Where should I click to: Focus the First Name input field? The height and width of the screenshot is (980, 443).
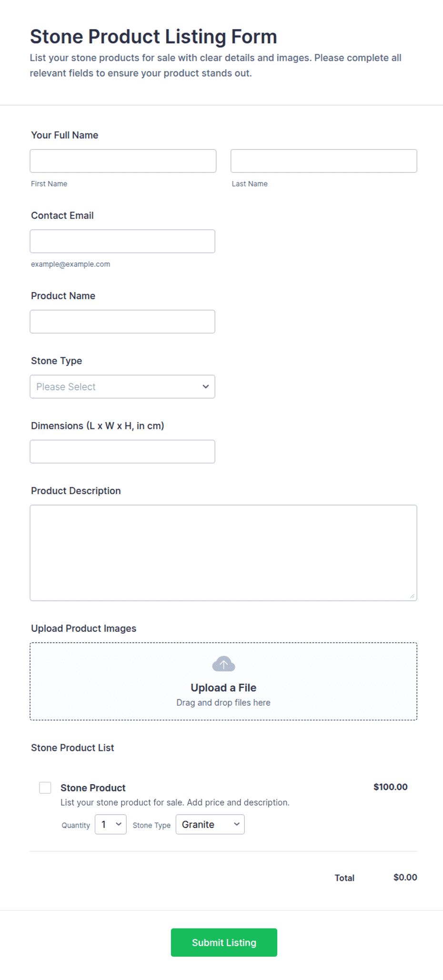[x=123, y=161]
